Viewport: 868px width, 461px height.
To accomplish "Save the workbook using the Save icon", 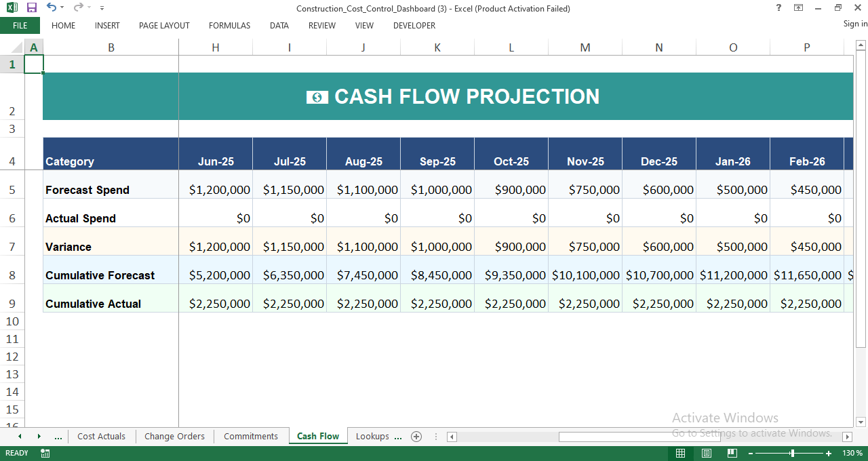I will coord(31,7).
